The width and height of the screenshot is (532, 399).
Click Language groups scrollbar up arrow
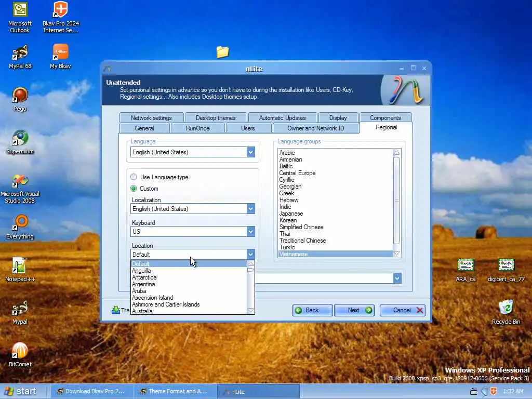coord(396,153)
